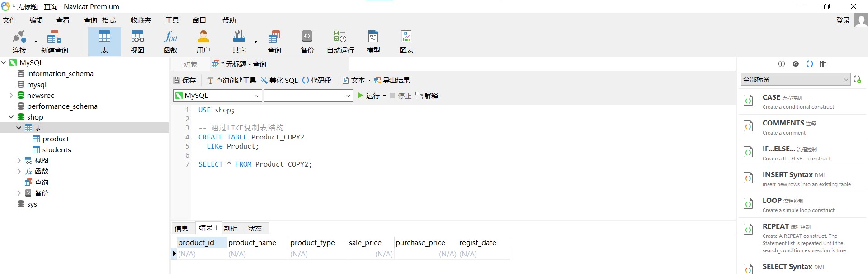Click the 其它 (Others) toolbar icon
This screenshot has width=868, height=274.
coord(239,41)
